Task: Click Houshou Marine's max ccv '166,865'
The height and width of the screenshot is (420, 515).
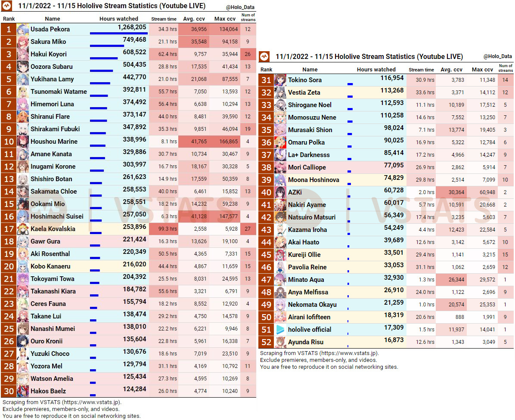Action: [228, 142]
